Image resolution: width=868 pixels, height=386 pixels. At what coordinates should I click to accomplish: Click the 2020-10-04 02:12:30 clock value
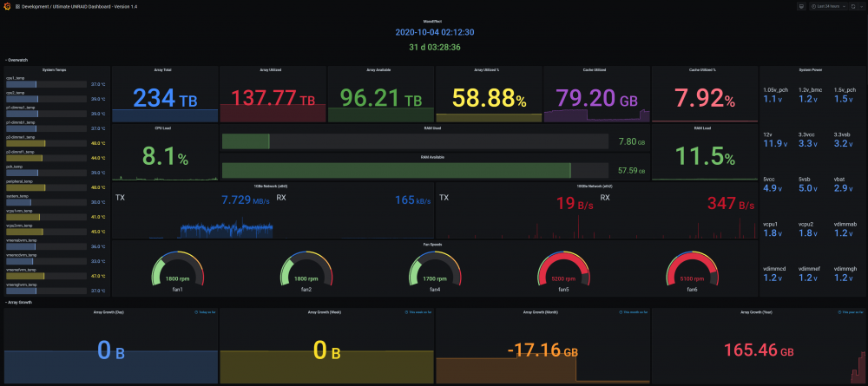coord(434,32)
